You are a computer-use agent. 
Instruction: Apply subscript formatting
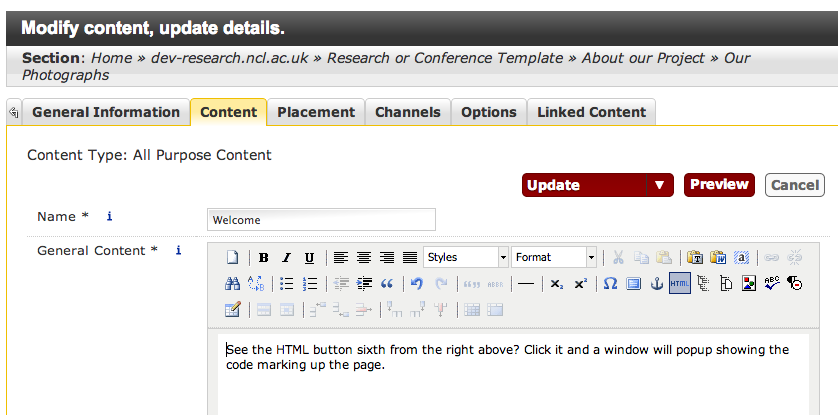(557, 284)
